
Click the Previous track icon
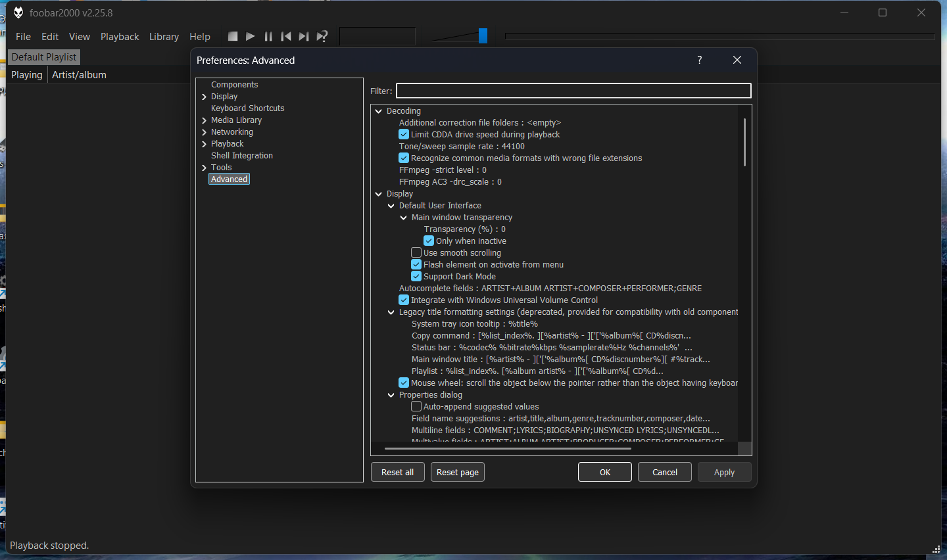[x=286, y=36]
